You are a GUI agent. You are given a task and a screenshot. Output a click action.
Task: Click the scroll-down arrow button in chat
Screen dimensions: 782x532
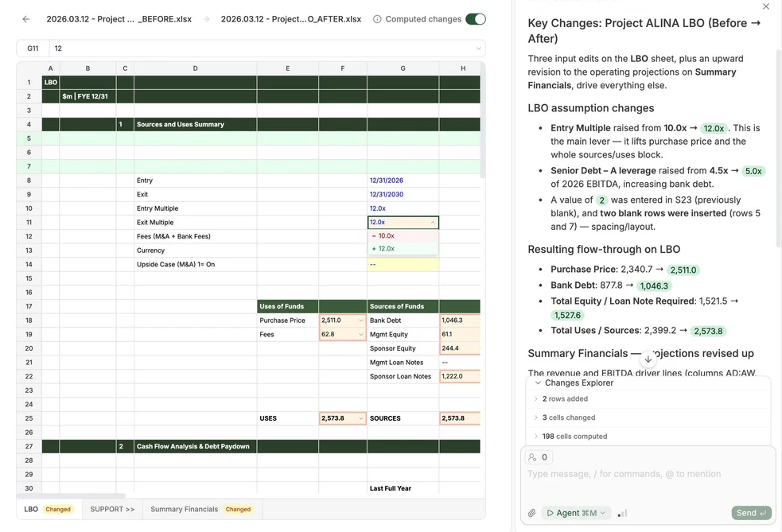(x=648, y=359)
